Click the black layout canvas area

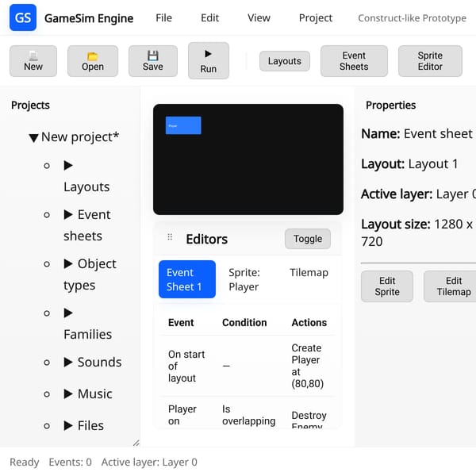248,159
